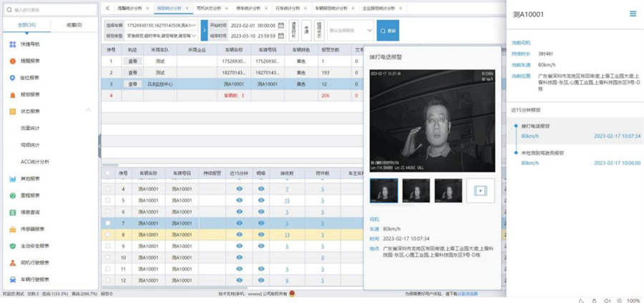Click the 快捷导航 grid icon in sidebar
This screenshot has height=303, width=644.
pos(13,44)
